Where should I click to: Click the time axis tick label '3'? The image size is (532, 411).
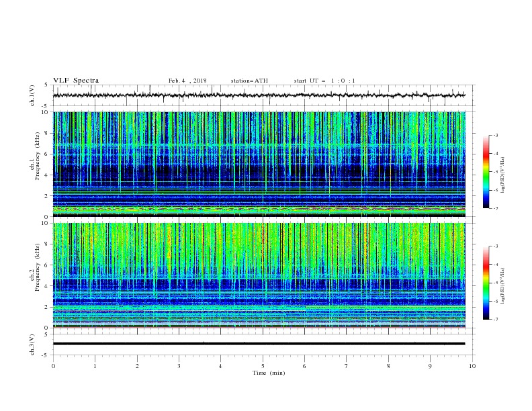coord(179,366)
